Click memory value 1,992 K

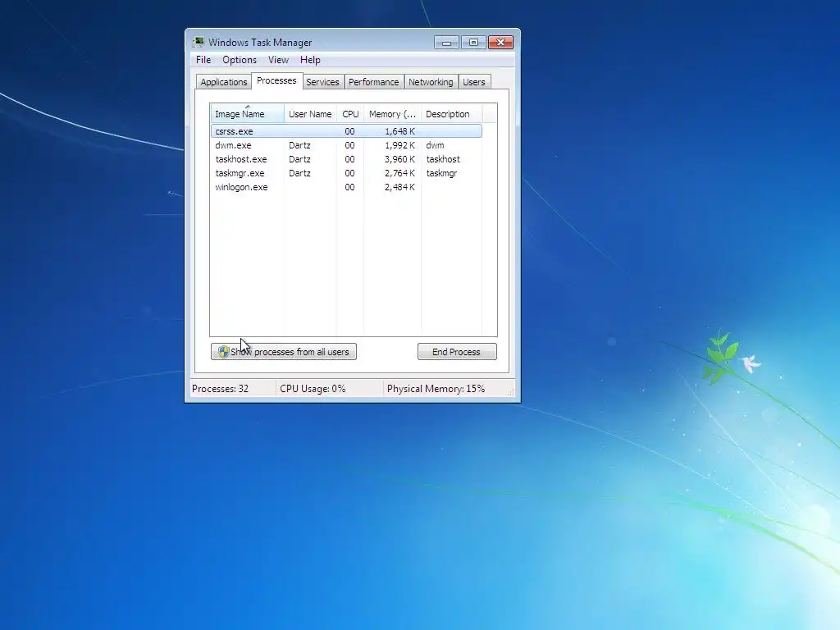[399, 145]
